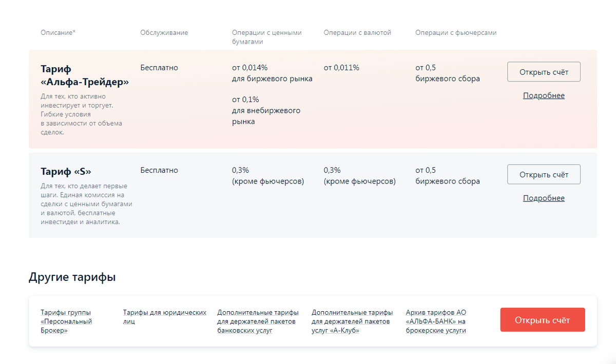
Task: Click the Описание* column header
Action: pyautogui.click(x=58, y=33)
